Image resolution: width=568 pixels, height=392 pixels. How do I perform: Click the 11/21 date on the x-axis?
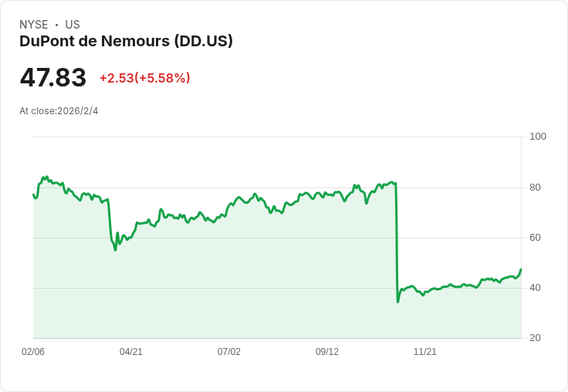click(425, 352)
